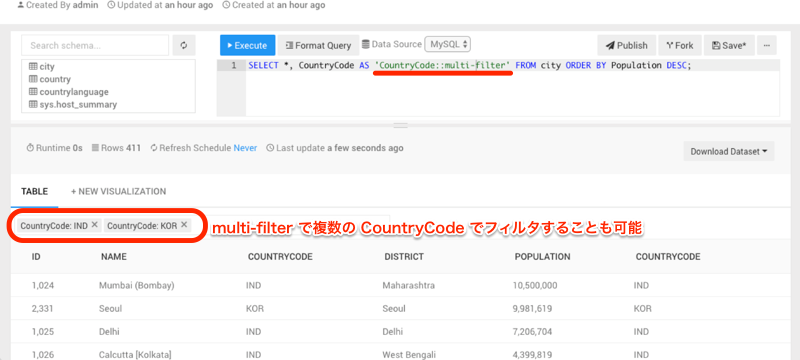Screen dimensions: 800x360
Task: Click the Maharashtra district cell
Action: point(409,286)
